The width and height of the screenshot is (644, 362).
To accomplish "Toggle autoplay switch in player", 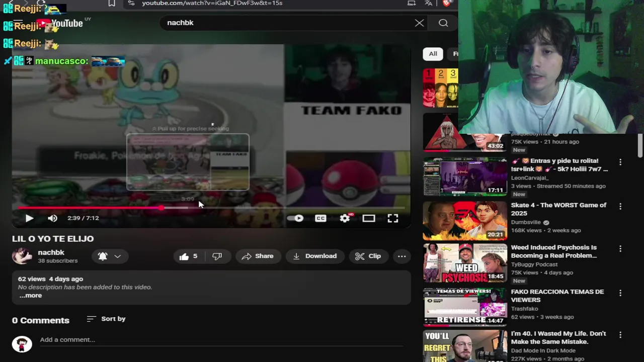I will point(296,218).
